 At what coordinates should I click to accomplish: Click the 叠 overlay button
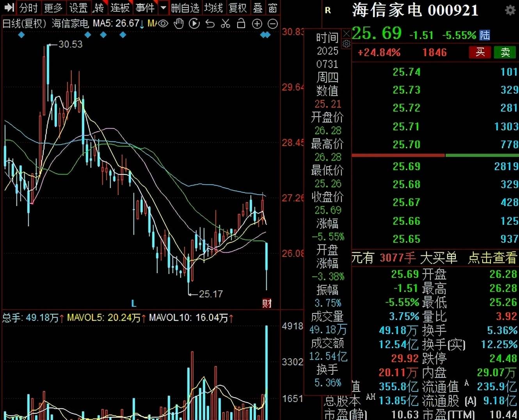click(x=258, y=8)
